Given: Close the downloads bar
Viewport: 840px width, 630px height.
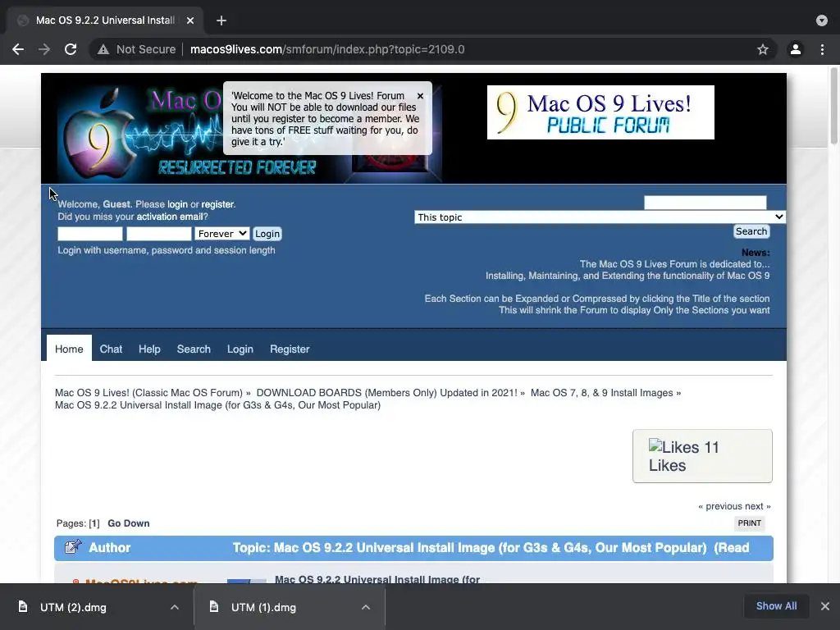Looking at the screenshot, I should 825,606.
